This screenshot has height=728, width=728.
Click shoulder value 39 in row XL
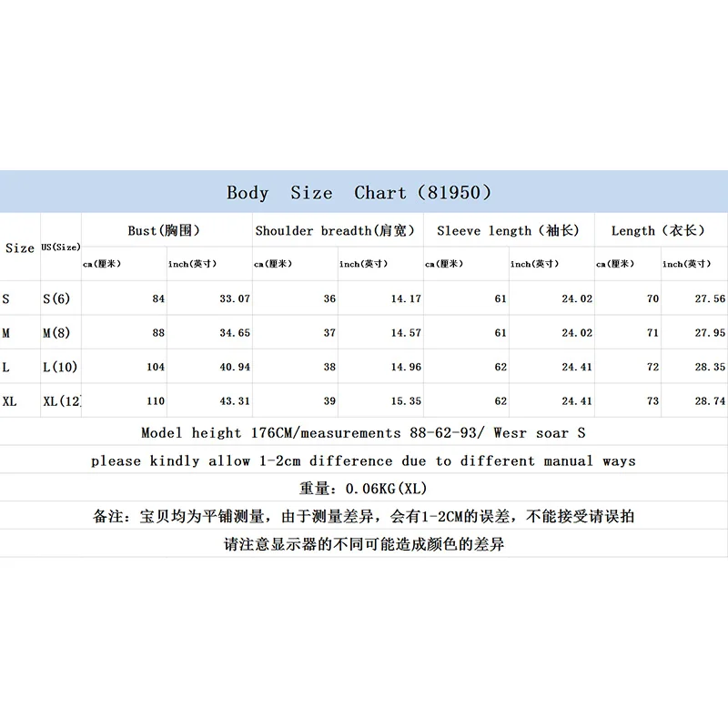[329, 401]
